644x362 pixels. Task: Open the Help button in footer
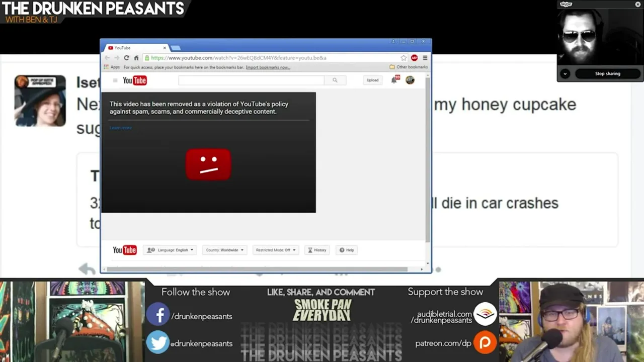click(x=347, y=250)
